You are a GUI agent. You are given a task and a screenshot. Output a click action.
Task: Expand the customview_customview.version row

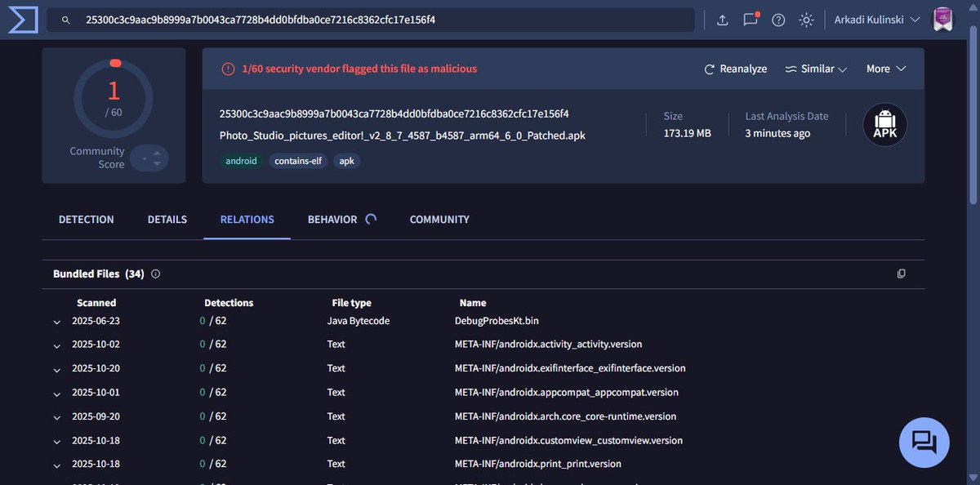[x=57, y=442]
